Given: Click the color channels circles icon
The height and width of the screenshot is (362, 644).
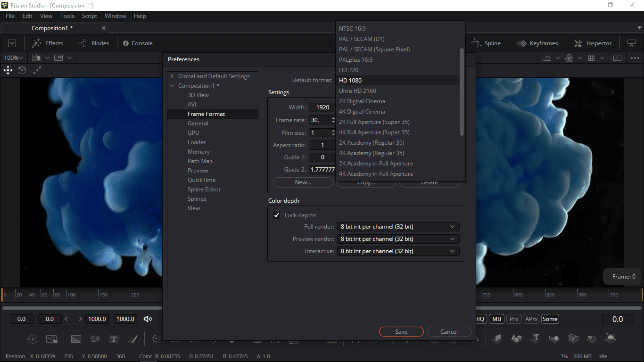Looking at the screenshot, I should pos(569,58).
